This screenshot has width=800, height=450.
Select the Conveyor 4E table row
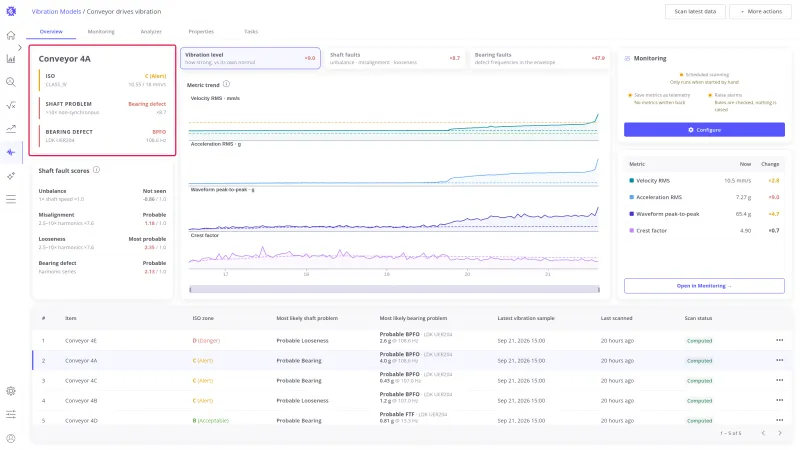point(413,340)
